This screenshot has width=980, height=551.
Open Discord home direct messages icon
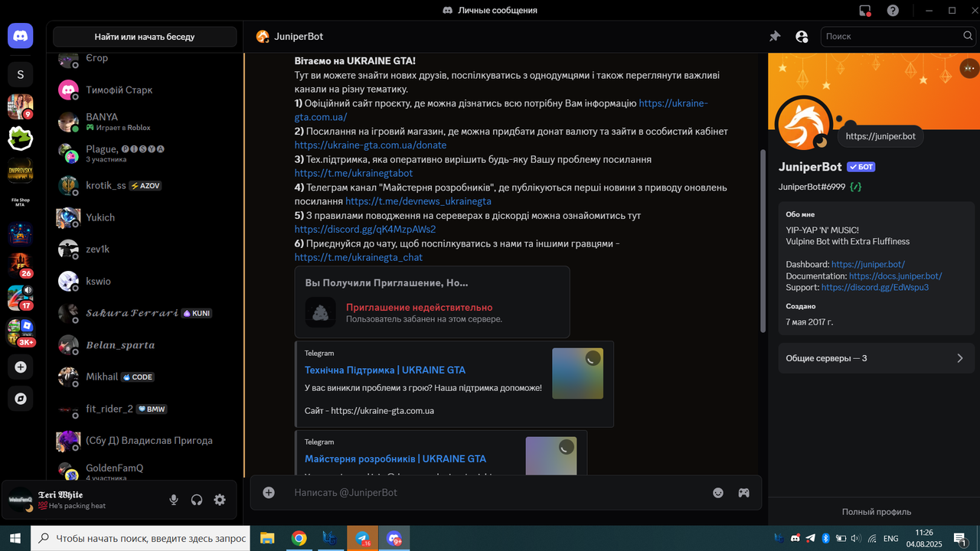tap(21, 36)
